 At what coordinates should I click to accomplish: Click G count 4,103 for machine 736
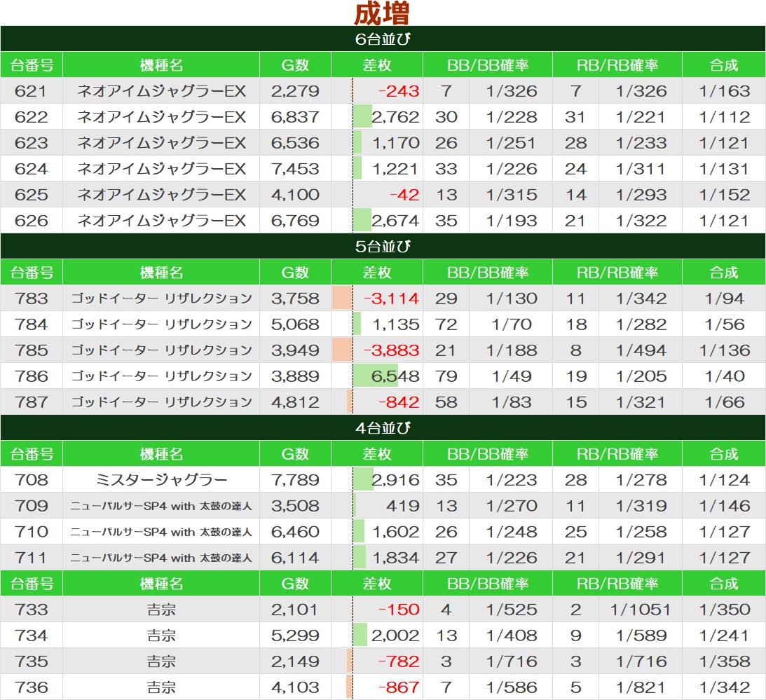click(295, 687)
